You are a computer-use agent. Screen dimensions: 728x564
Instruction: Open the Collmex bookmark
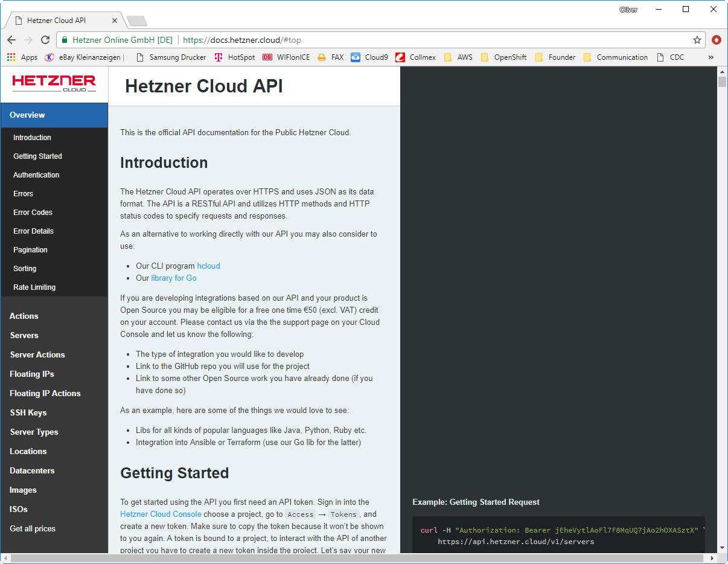(416, 57)
